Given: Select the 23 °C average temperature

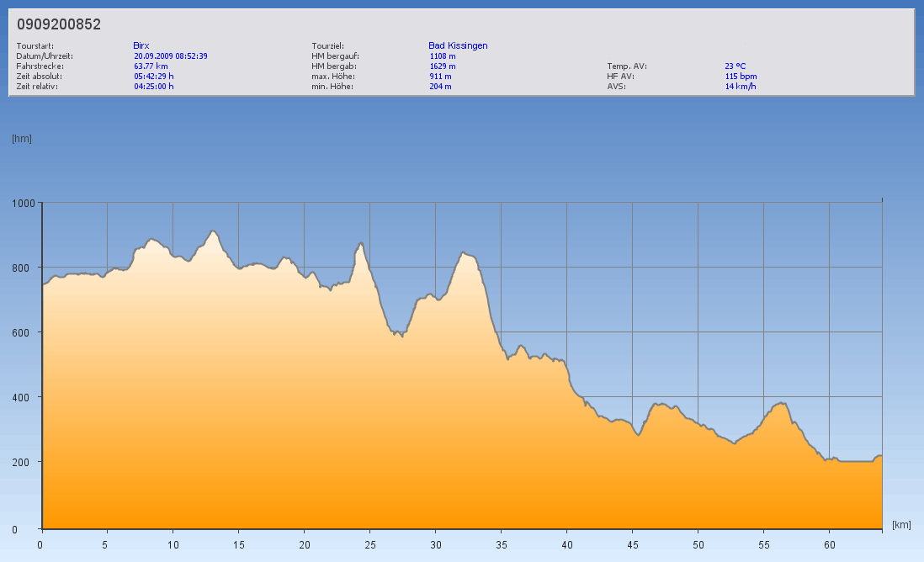Looking at the screenshot, I should pos(735,66).
